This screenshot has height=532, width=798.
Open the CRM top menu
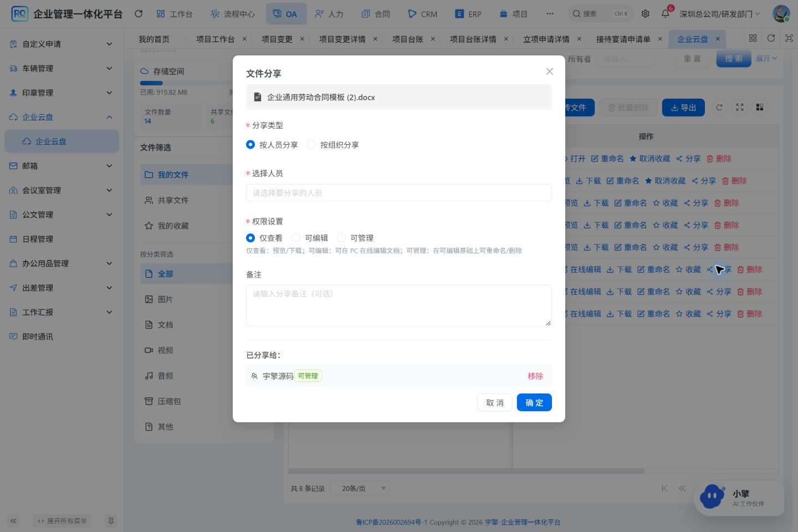(x=422, y=14)
